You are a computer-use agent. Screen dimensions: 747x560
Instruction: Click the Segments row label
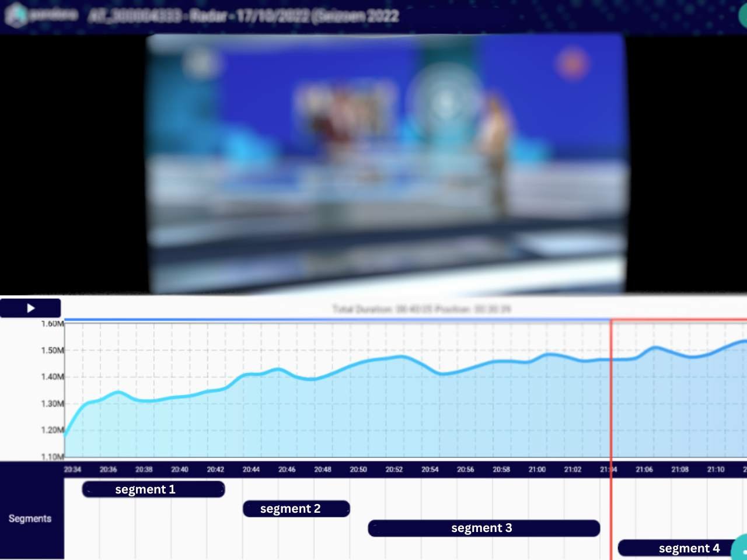30,519
